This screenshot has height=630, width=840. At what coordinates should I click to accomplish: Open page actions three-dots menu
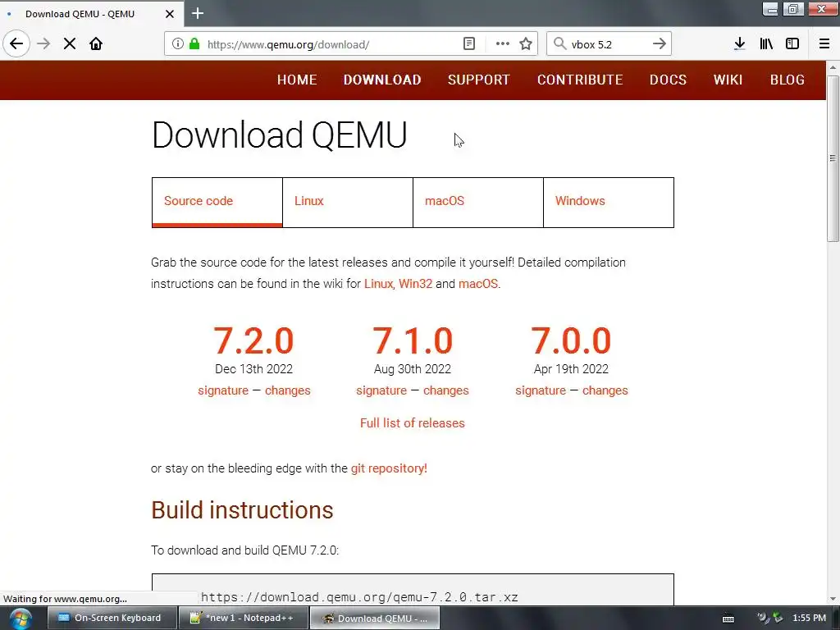click(503, 44)
